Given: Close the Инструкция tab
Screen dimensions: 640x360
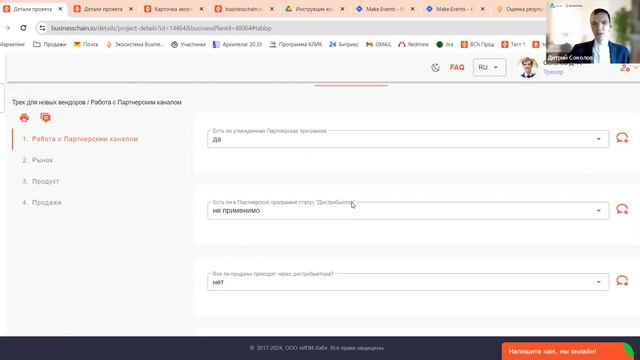Looking at the screenshot, I should [x=342, y=9].
